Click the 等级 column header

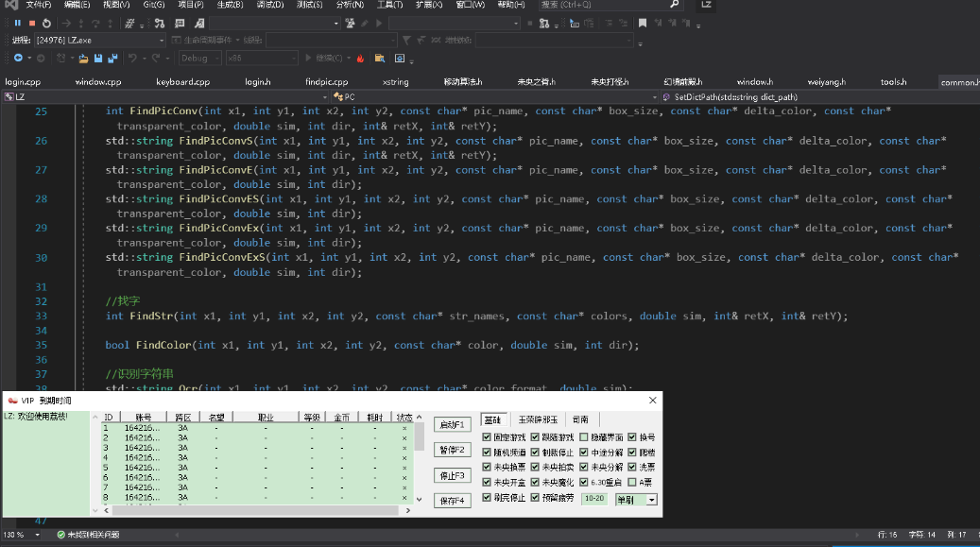click(x=312, y=417)
